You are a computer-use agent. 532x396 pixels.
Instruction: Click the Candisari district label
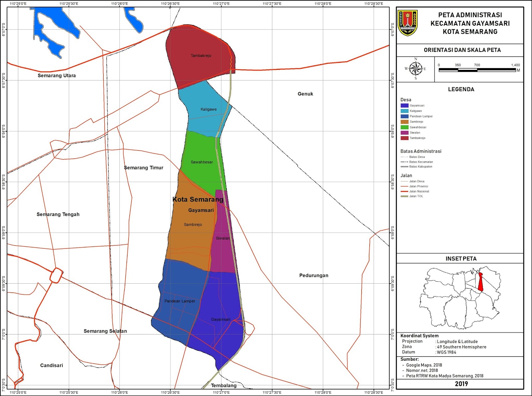click(52, 365)
